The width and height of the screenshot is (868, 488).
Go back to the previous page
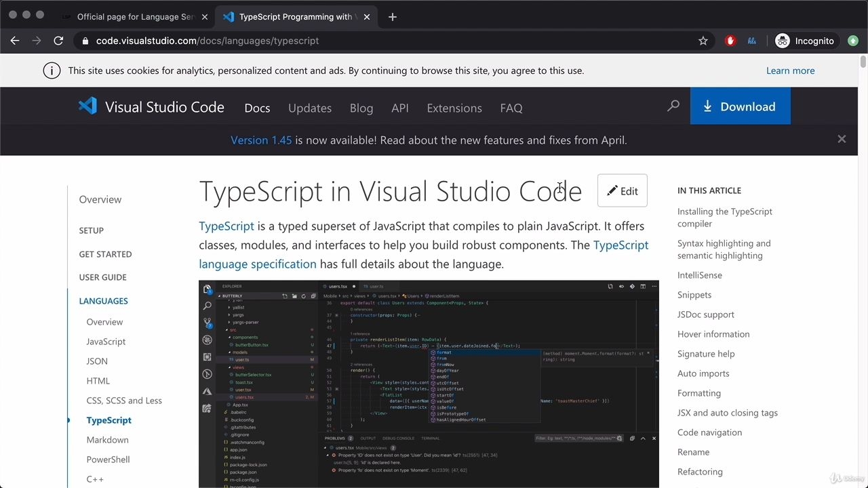pos(15,41)
